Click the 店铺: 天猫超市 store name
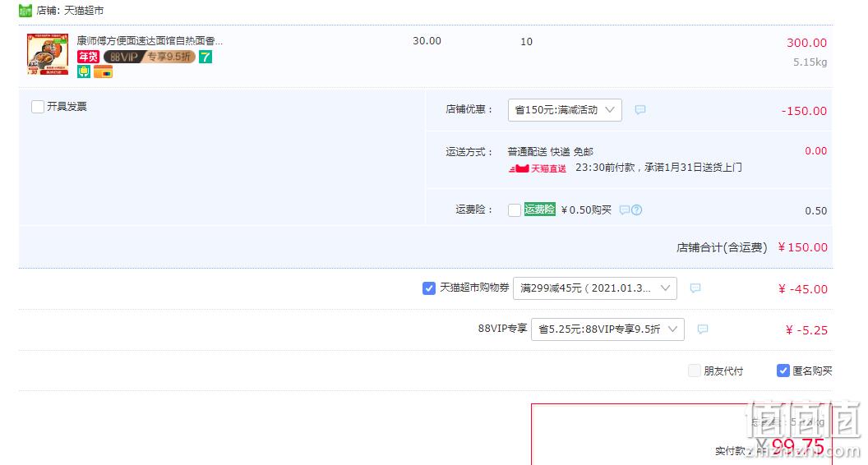Viewport: 868px width, 465px height. 70,11
